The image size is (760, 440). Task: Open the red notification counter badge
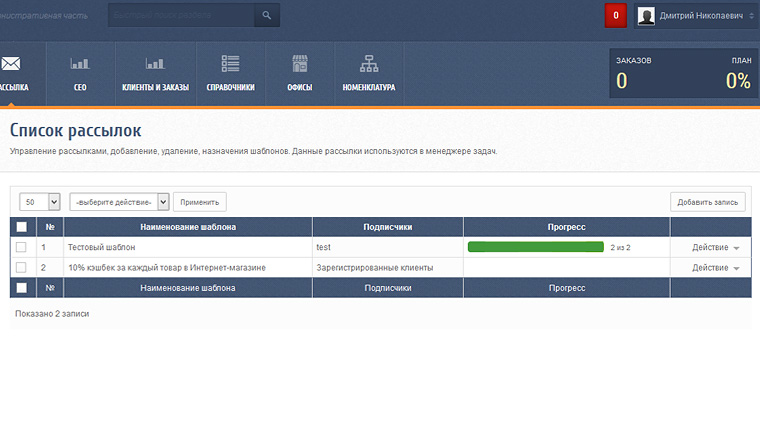click(x=616, y=15)
